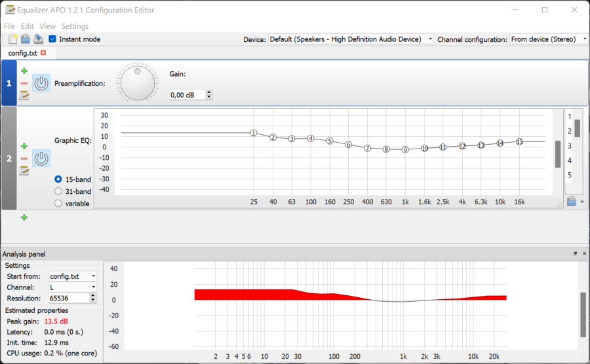The width and height of the screenshot is (590, 364).
Task: Click the New file toolbar icon
Action: [x=13, y=39]
